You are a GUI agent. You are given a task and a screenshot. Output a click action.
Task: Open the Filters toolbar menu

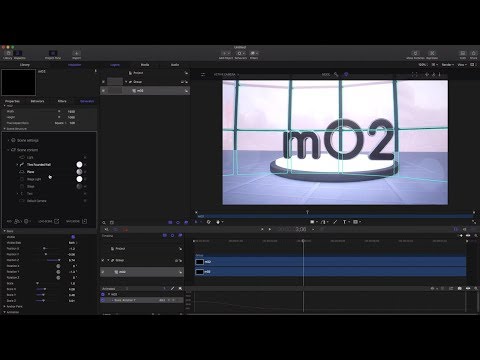[254, 53]
